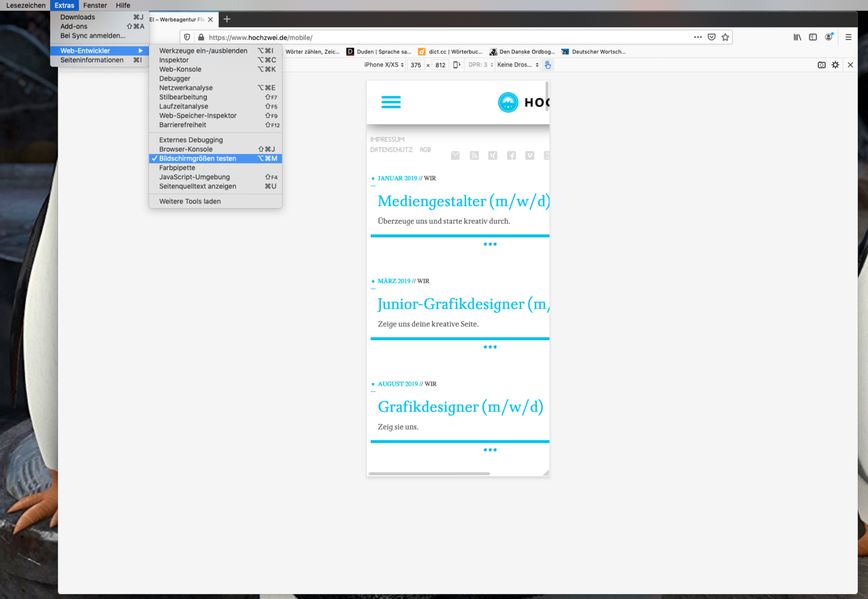Viewport: 868px width, 599px height.
Task: Click the Facebook icon on the page
Action: tap(511, 156)
